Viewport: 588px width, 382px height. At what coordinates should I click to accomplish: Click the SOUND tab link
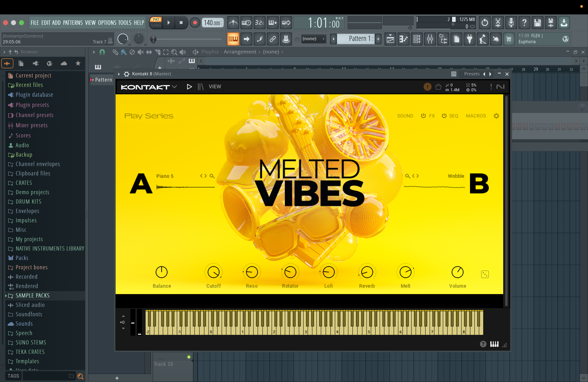405,116
